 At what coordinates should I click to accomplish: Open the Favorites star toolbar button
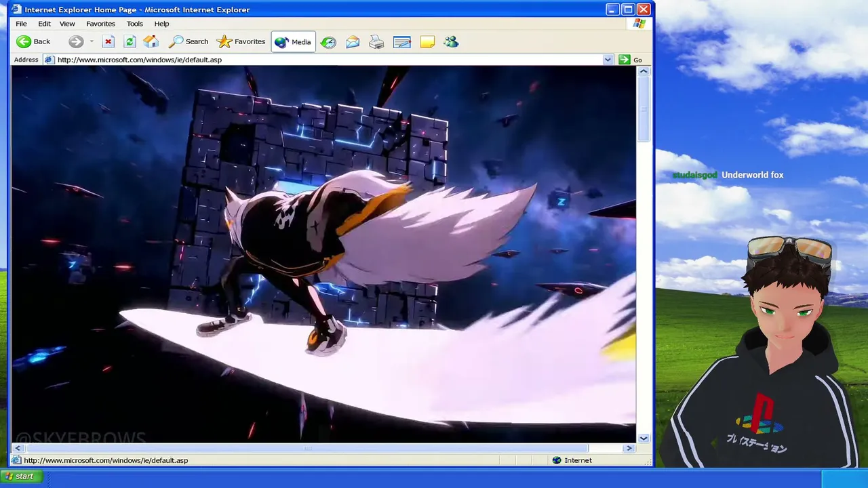pos(241,42)
